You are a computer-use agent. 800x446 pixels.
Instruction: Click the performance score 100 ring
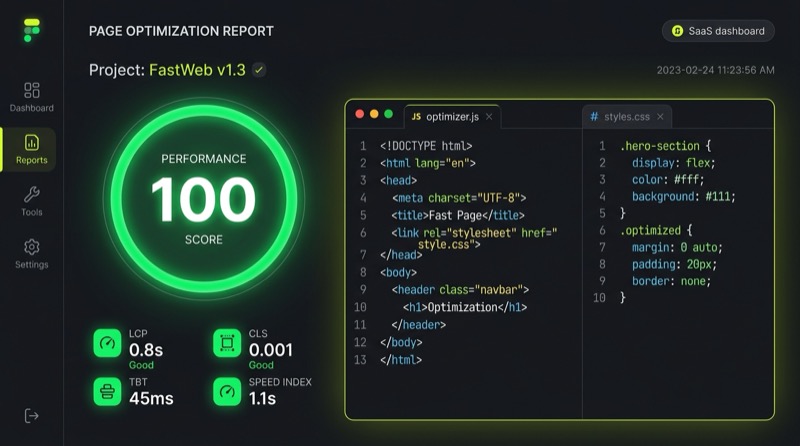204,199
